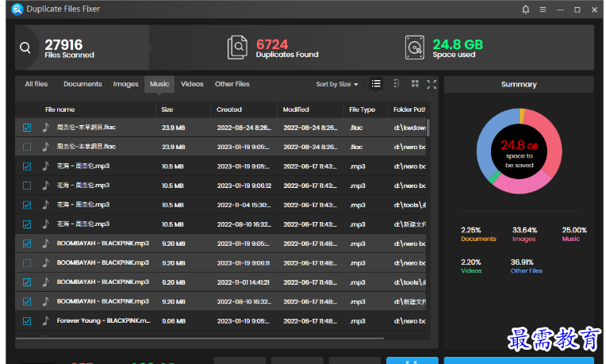Switch to the Images tab
606x364 pixels.
pyautogui.click(x=125, y=84)
